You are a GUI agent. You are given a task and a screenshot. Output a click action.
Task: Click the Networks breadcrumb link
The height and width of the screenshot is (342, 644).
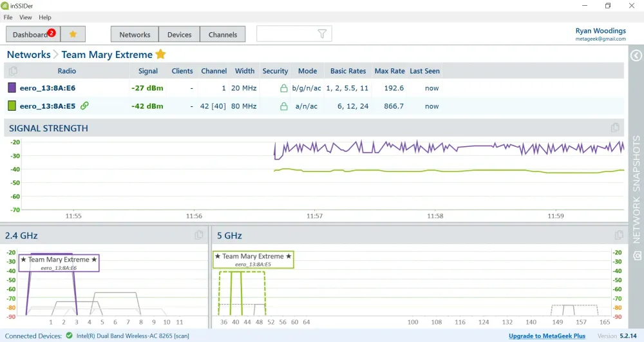tap(28, 55)
